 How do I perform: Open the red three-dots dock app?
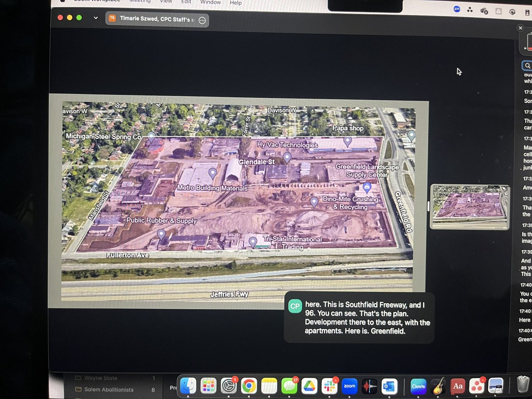point(477,386)
